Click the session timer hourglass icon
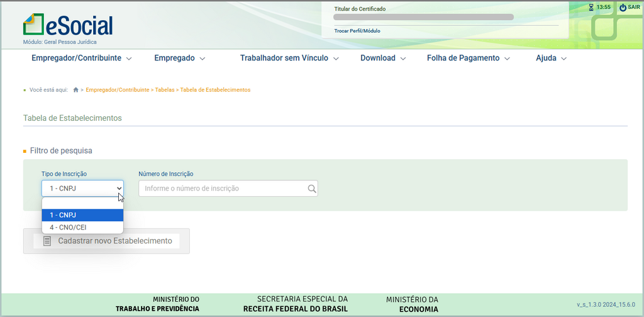This screenshot has height=317, width=644. [x=591, y=8]
